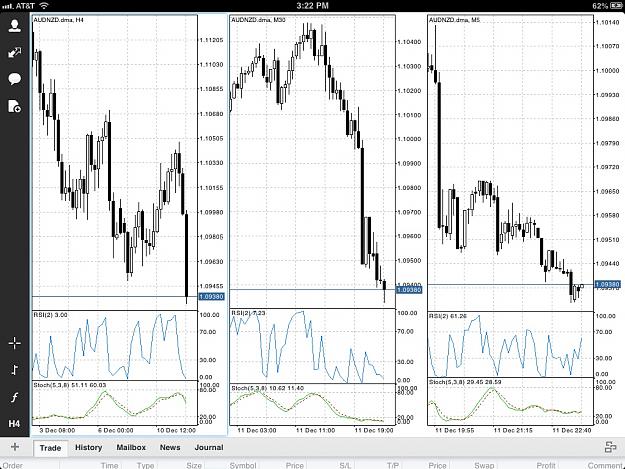Select the AUDNZD.dma, M30 chart title
The width and height of the screenshot is (625, 469).
click(258, 20)
